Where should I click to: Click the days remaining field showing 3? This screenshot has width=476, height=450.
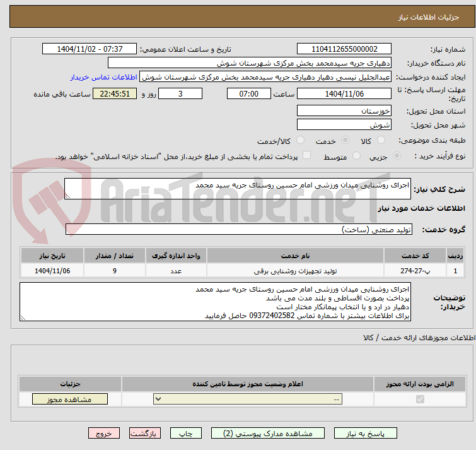(180, 93)
